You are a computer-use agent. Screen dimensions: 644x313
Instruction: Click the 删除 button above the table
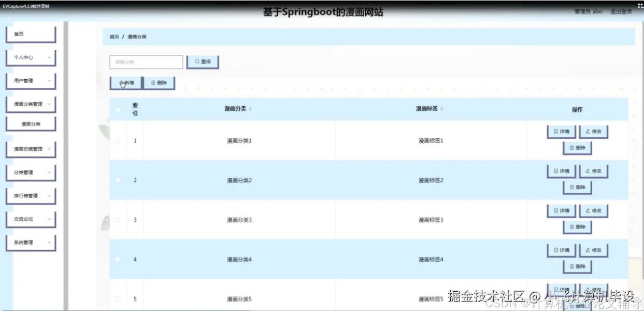click(159, 83)
